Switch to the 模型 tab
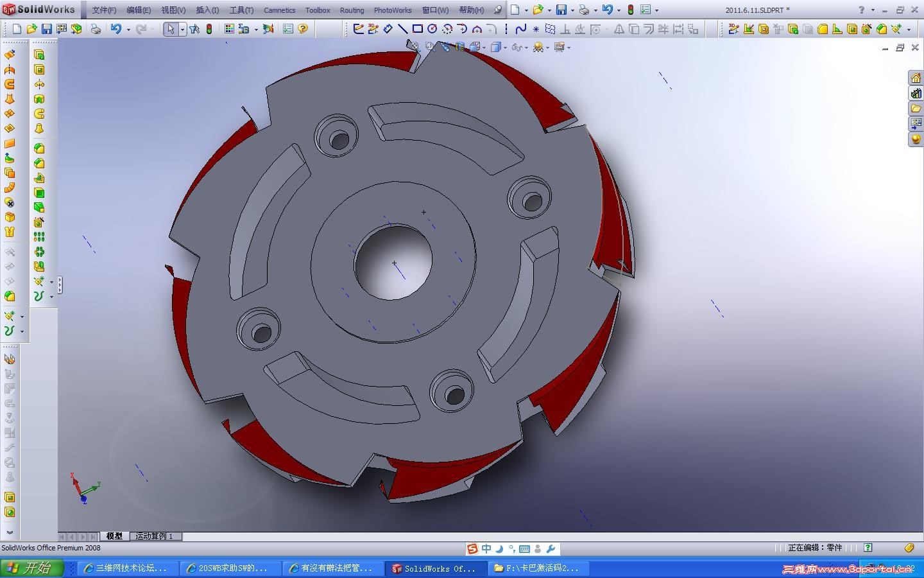Image resolution: width=924 pixels, height=578 pixels. (114, 536)
